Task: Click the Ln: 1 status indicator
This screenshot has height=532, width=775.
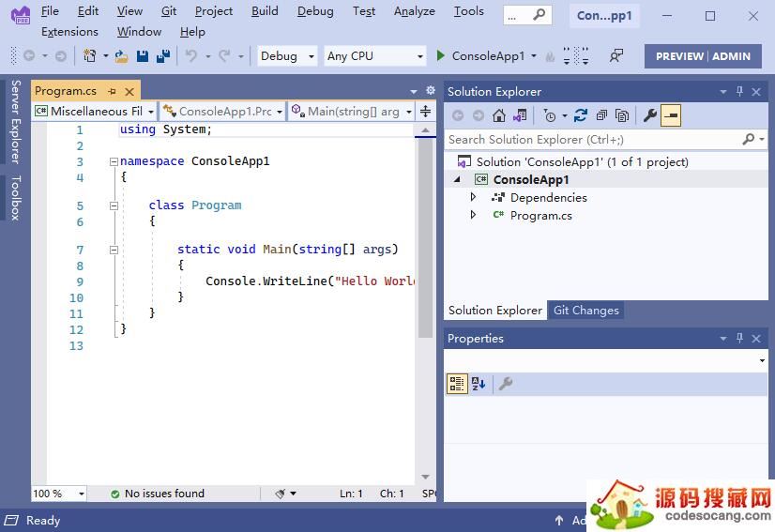Action: coord(351,494)
